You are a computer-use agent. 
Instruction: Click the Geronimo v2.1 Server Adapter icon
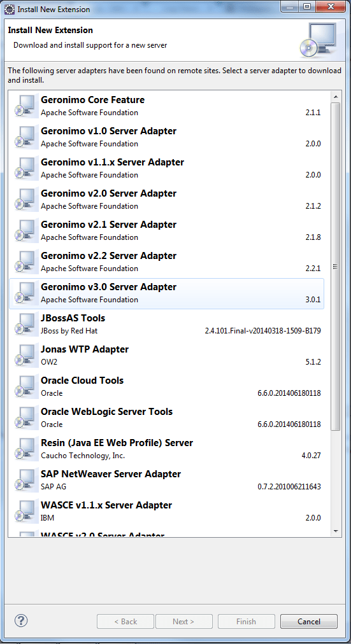25,231
